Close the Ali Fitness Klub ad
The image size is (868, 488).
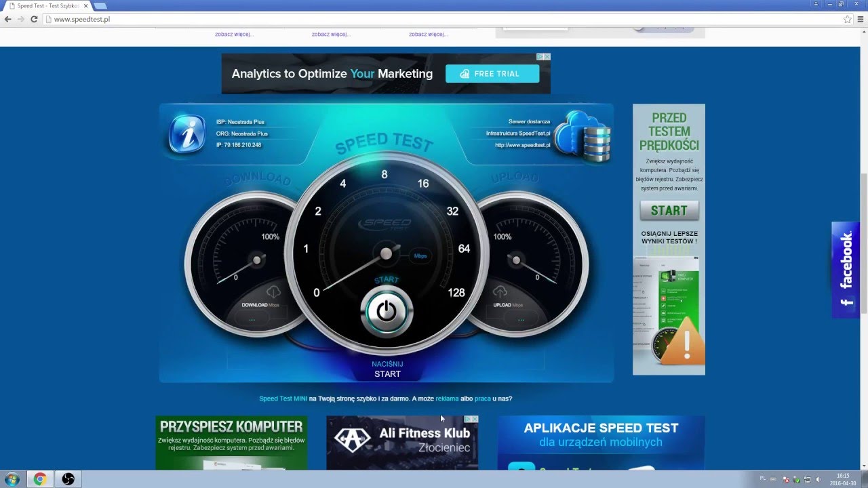click(475, 419)
